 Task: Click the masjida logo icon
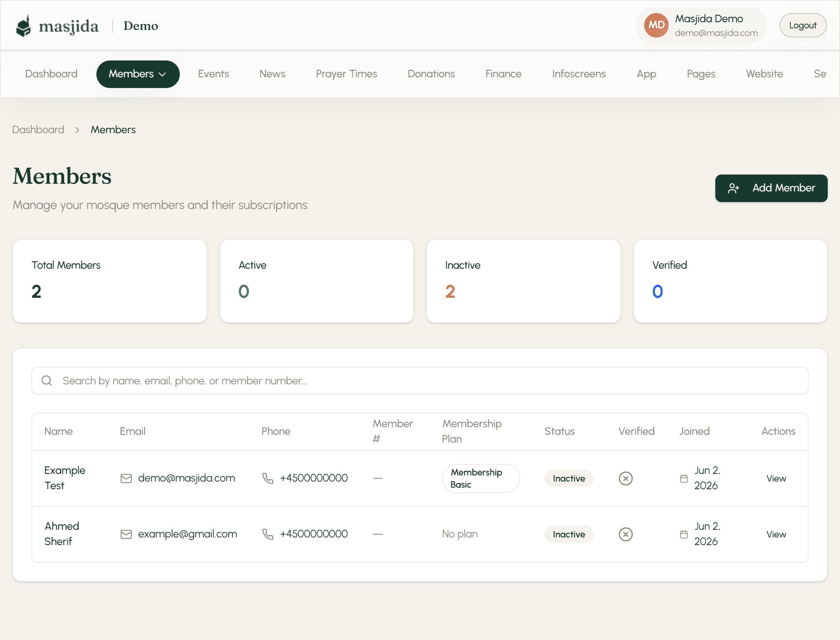tap(23, 26)
